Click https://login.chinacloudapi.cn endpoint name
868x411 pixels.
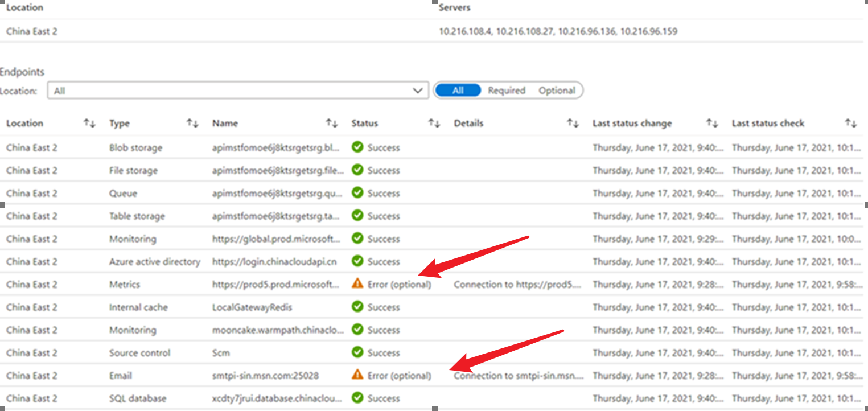274,262
